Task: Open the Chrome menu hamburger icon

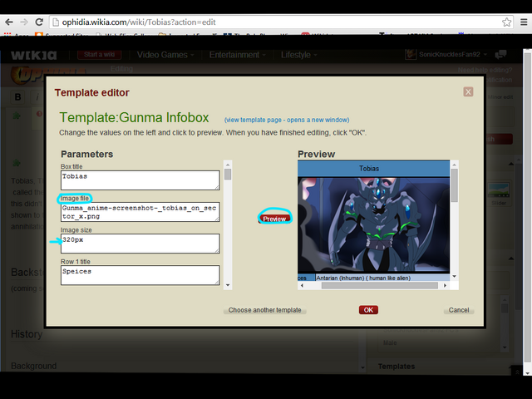Action: [x=524, y=22]
